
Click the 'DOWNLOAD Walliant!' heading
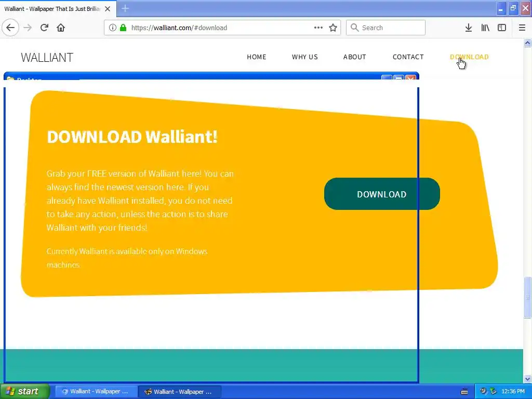tap(132, 137)
